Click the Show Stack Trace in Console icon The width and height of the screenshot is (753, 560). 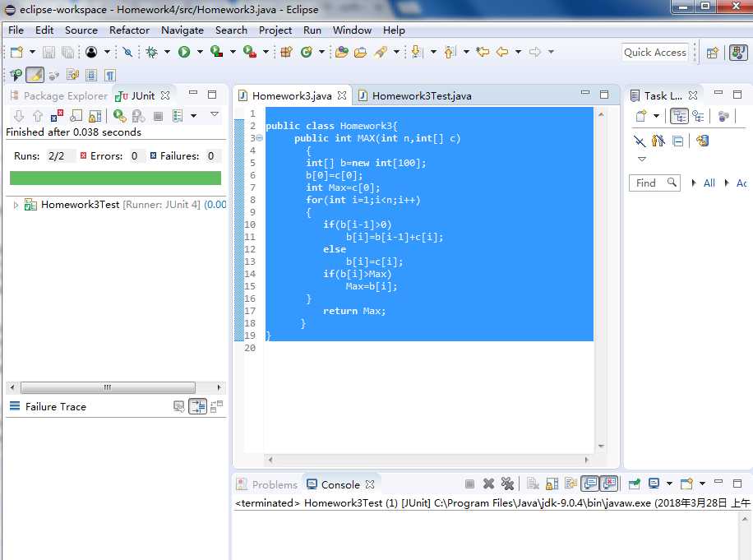point(178,407)
